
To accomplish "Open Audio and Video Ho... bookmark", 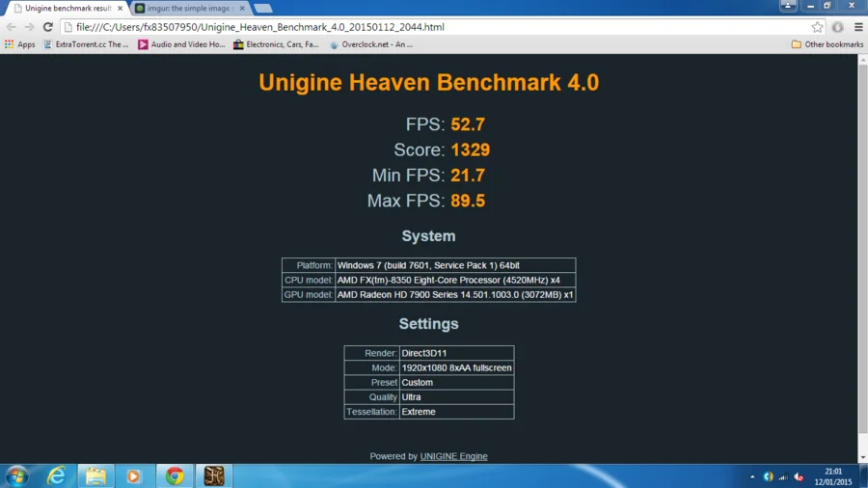I will 181,44.
